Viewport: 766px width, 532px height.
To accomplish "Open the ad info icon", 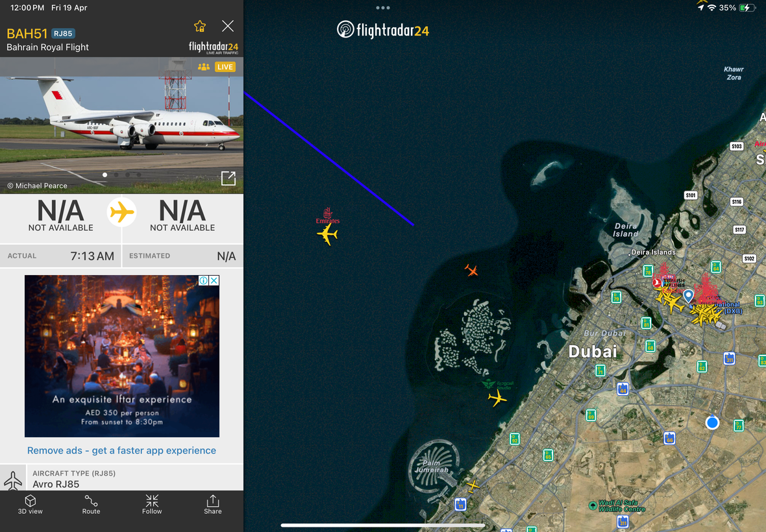I will [x=203, y=280].
